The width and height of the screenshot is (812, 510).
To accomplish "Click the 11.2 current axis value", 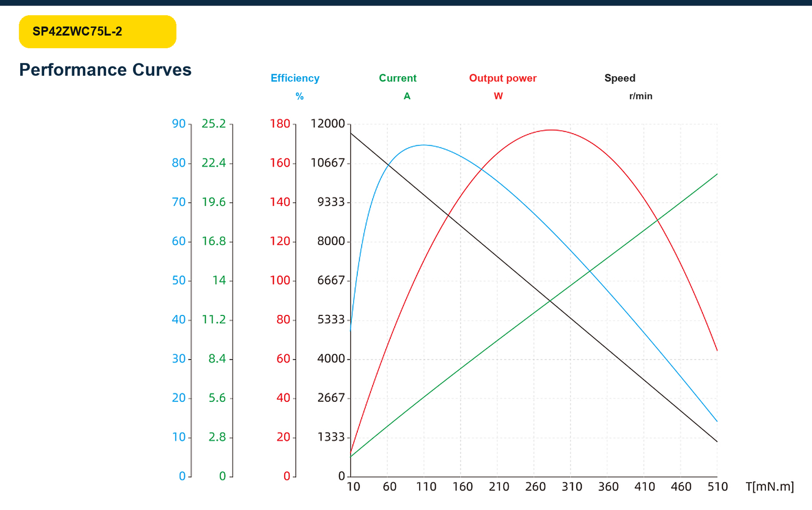I will 214,320.
